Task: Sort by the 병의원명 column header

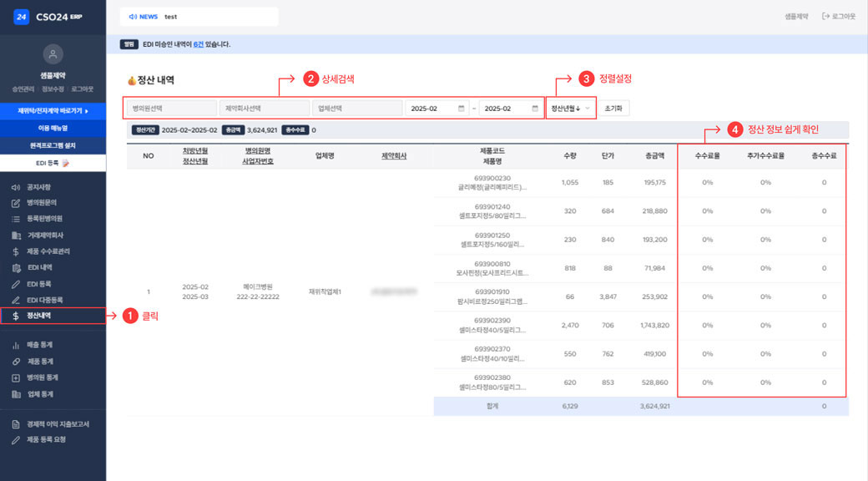Action: 257,150
